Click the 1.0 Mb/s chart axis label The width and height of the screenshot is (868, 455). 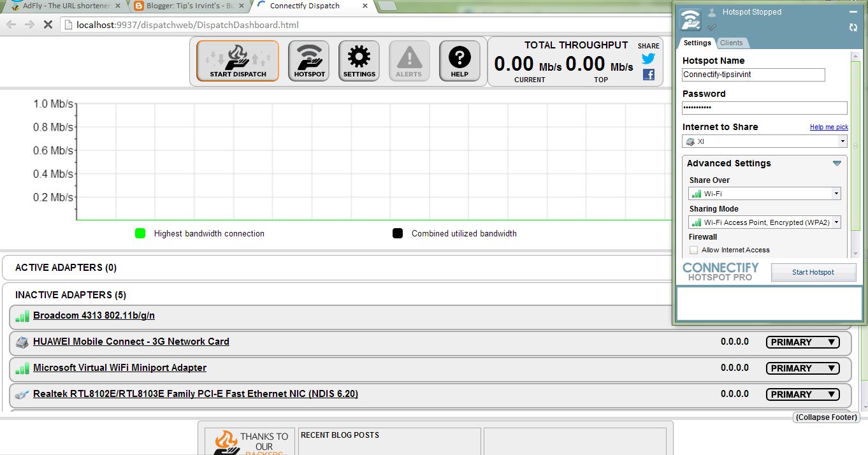(x=54, y=104)
